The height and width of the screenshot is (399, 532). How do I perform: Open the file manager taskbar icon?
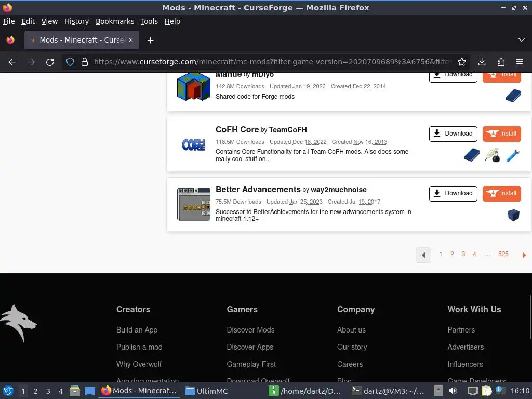[x=75, y=391]
